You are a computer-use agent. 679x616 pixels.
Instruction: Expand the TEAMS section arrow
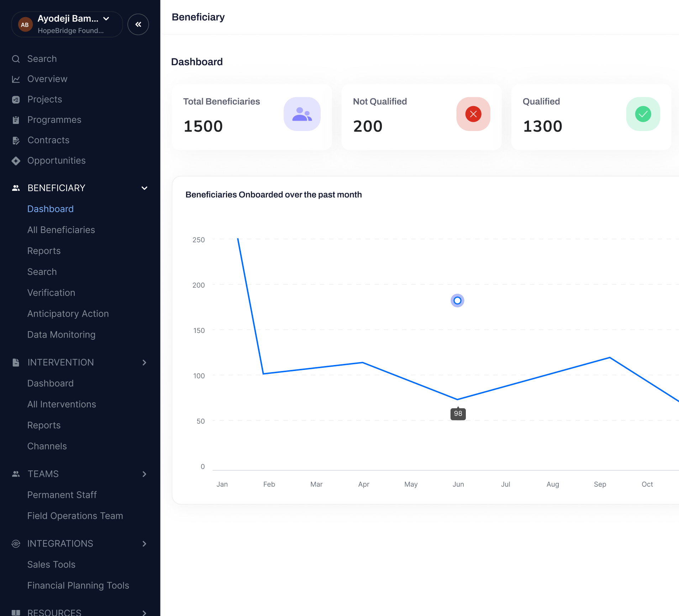144,474
